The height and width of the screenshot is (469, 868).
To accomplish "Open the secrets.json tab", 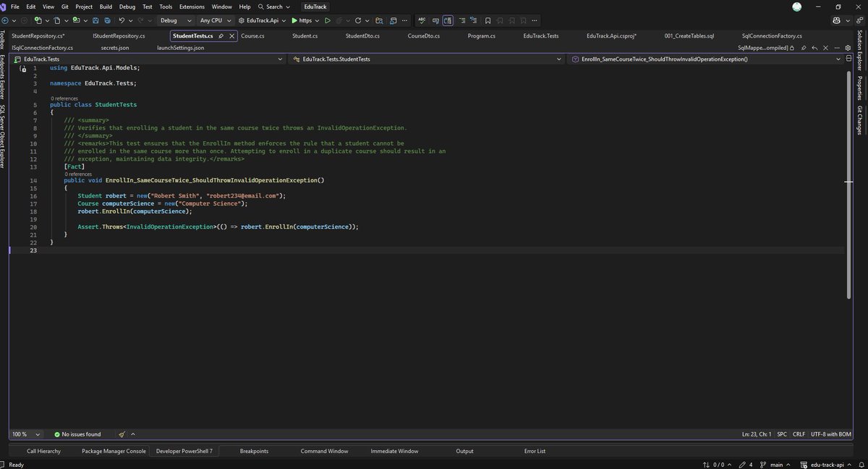I will [x=115, y=48].
